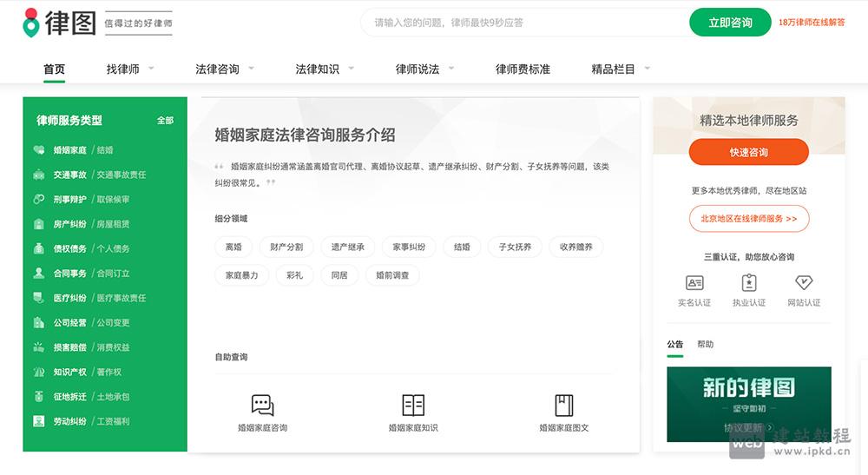Screen dimensions: 868x475
Task: Open the 律师费标准 nav item
Action: [523, 69]
